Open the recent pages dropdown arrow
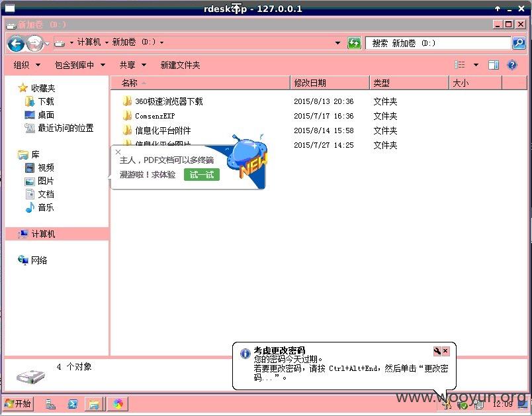The width and height of the screenshot is (532, 416). [x=47, y=44]
